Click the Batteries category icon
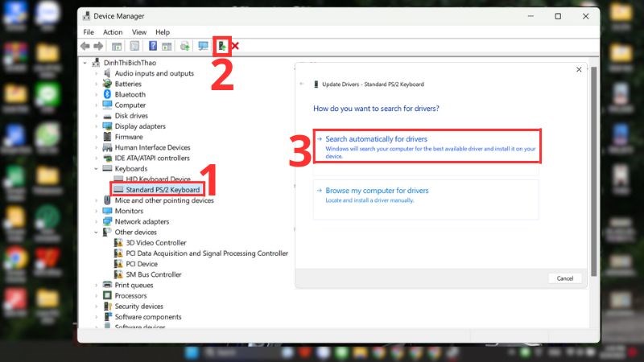The height and width of the screenshot is (362, 644). (x=107, y=84)
